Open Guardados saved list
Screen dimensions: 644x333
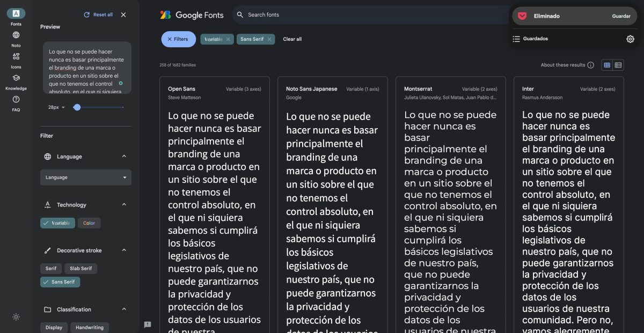536,39
